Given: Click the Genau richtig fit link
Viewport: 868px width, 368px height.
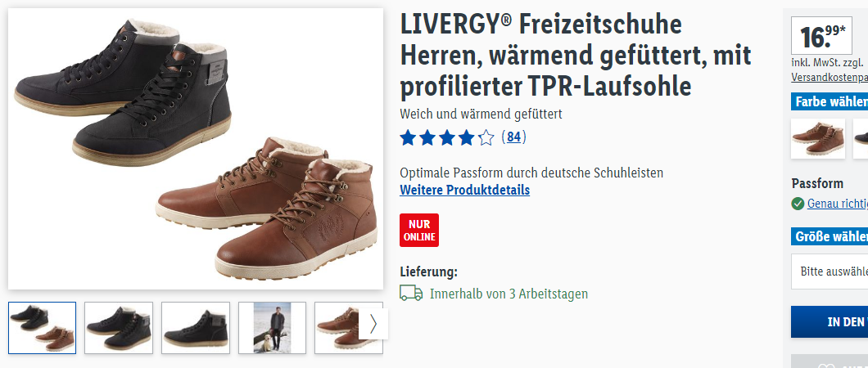Looking at the screenshot, I should (838, 204).
